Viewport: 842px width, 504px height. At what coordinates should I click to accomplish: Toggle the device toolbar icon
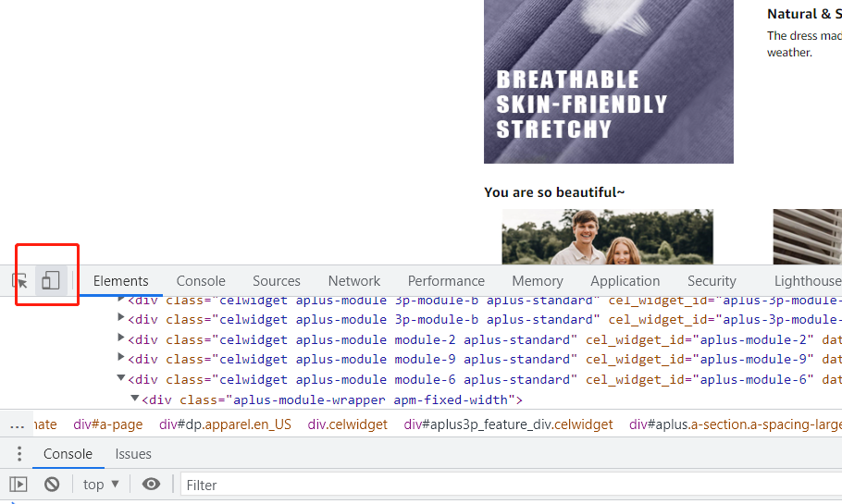point(51,280)
